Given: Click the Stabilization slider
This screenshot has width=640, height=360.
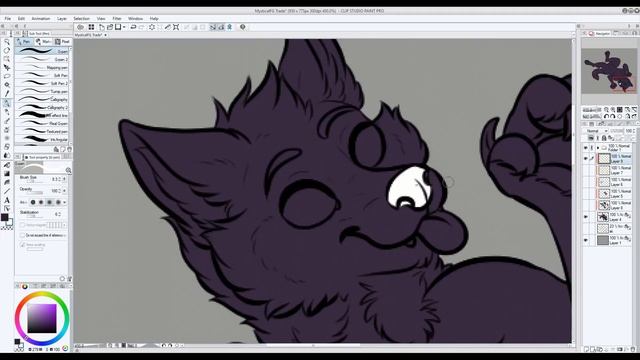Looking at the screenshot, I should pyautogui.click(x=35, y=216).
